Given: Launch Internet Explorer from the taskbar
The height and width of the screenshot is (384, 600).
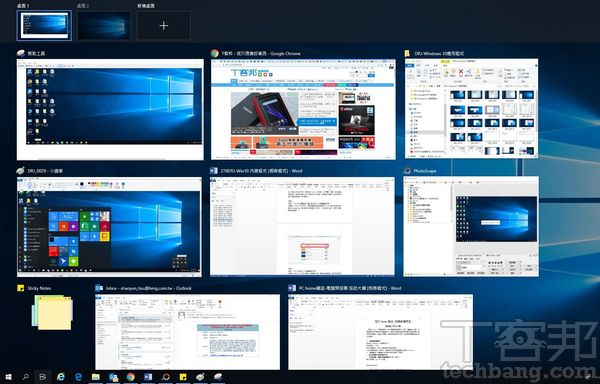Looking at the screenshot, I should 60,377.
